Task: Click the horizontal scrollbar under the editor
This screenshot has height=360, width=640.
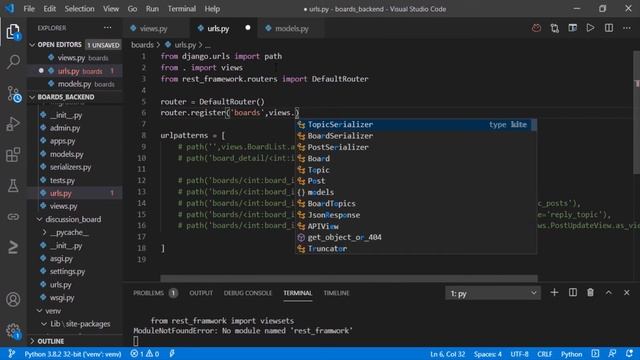Action: (349, 278)
